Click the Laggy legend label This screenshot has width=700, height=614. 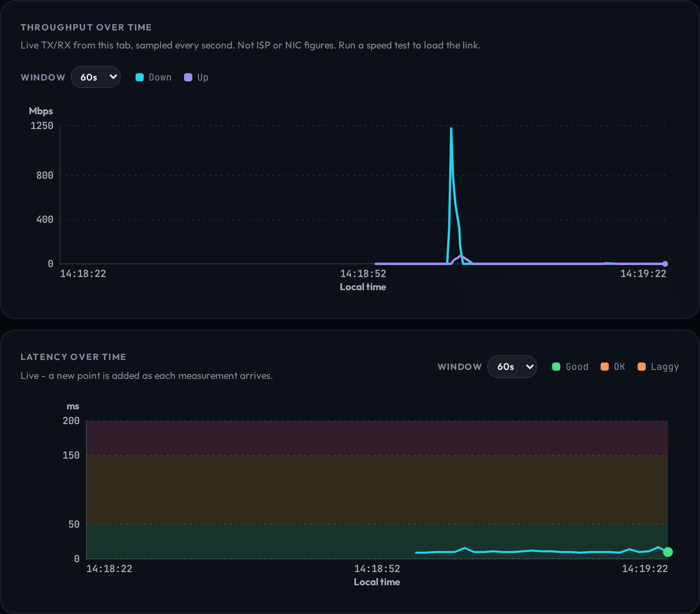click(665, 367)
